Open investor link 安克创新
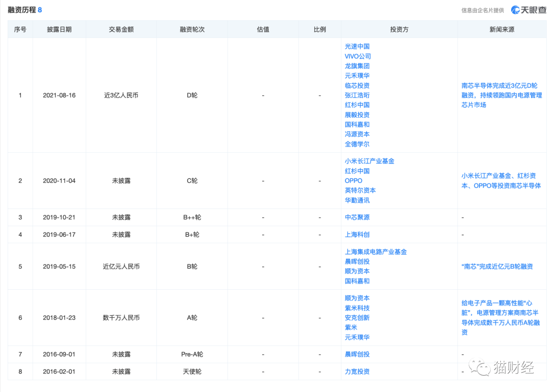Screen dimensions: 552x392 (x=357, y=318)
